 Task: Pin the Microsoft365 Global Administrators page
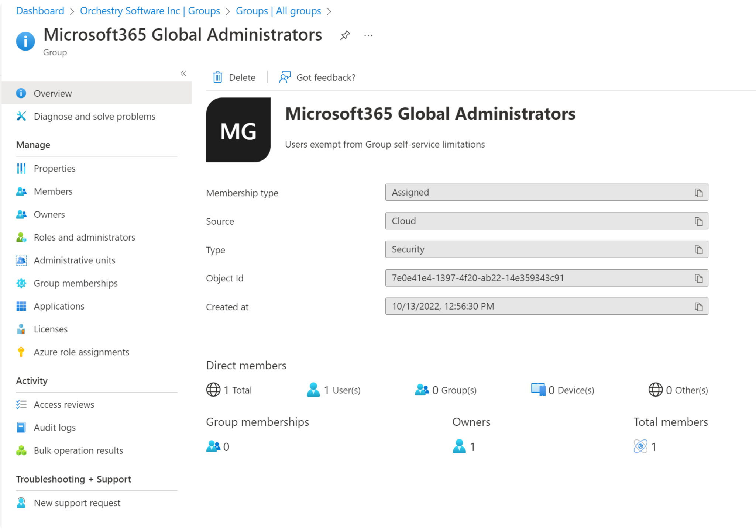click(345, 35)
